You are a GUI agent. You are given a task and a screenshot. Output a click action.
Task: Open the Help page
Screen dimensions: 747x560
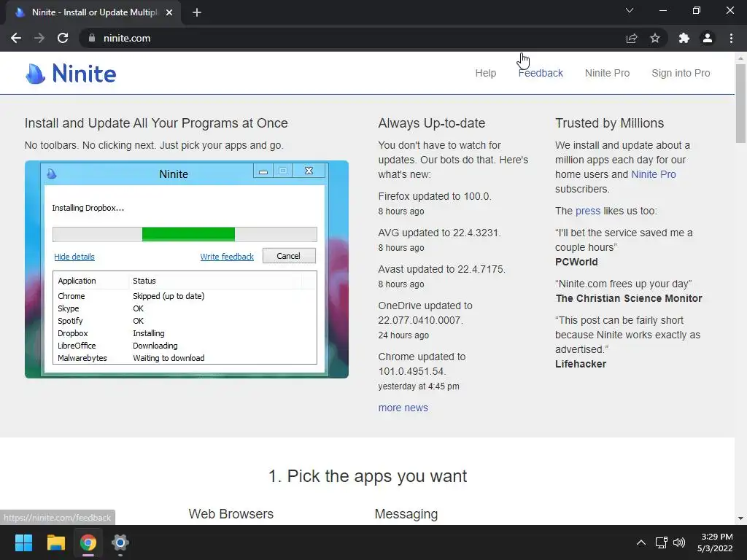pos(485,73)
